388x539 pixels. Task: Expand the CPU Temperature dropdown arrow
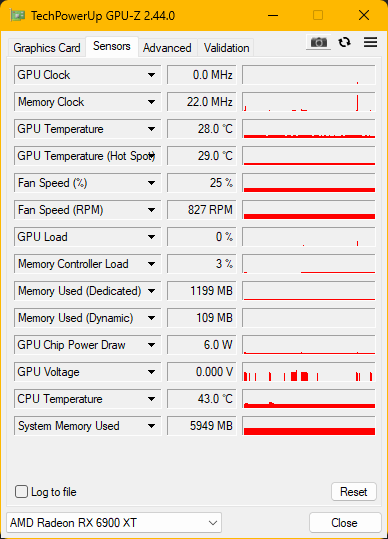(x=151, y=399)
